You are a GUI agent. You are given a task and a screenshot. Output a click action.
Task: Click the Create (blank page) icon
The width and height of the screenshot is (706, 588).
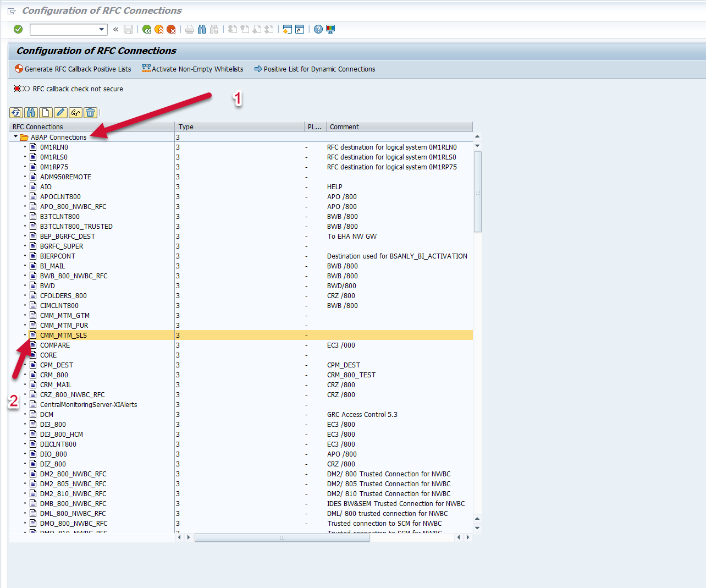pos(46,113)
